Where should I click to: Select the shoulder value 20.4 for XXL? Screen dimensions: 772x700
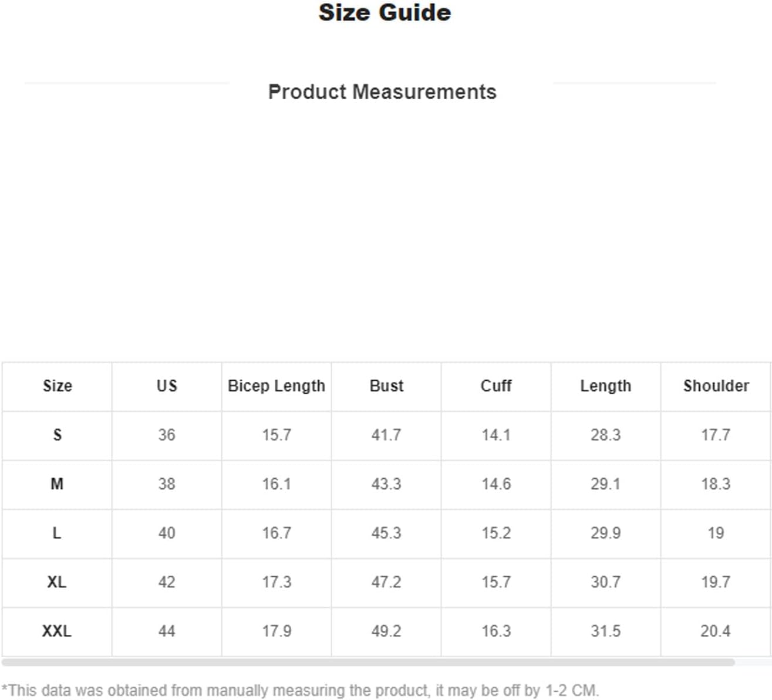pyautogui.click(x=716, y=631)
